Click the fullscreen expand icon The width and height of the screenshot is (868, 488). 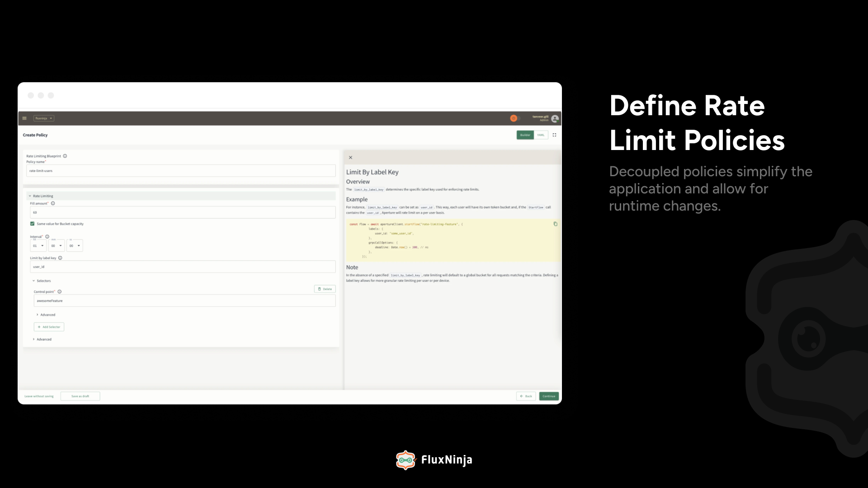pos(554,135)
